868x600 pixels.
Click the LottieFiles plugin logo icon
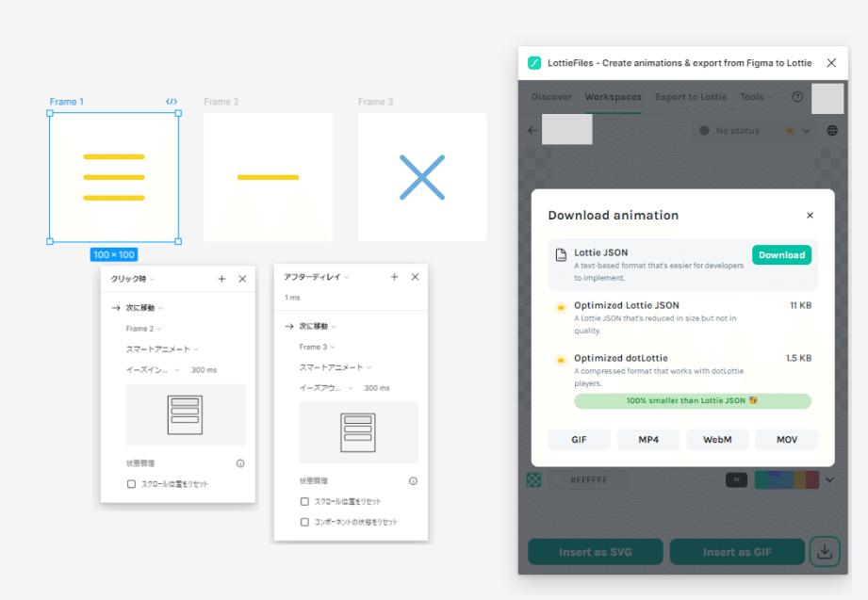click(534, 63)
